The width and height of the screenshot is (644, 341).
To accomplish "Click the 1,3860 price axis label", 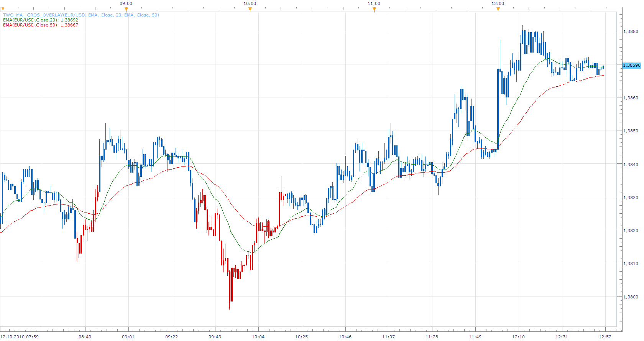I will (x=631, y=98).
